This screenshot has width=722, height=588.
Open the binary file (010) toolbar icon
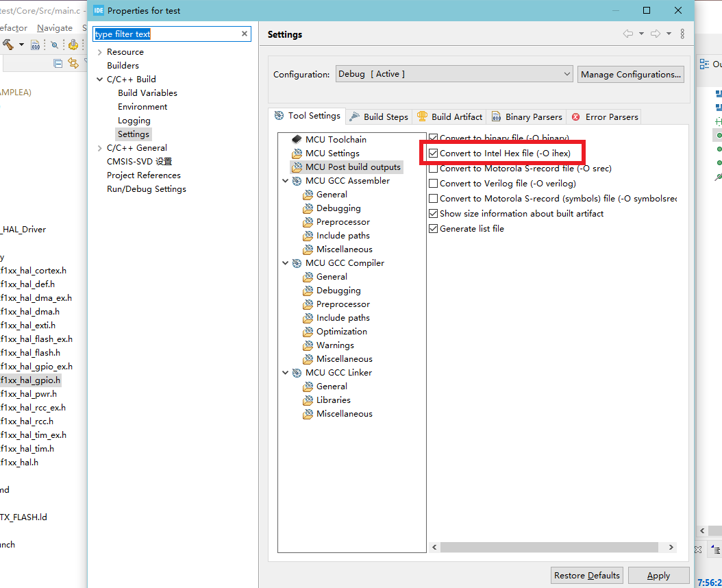click(x=35, y=45)
